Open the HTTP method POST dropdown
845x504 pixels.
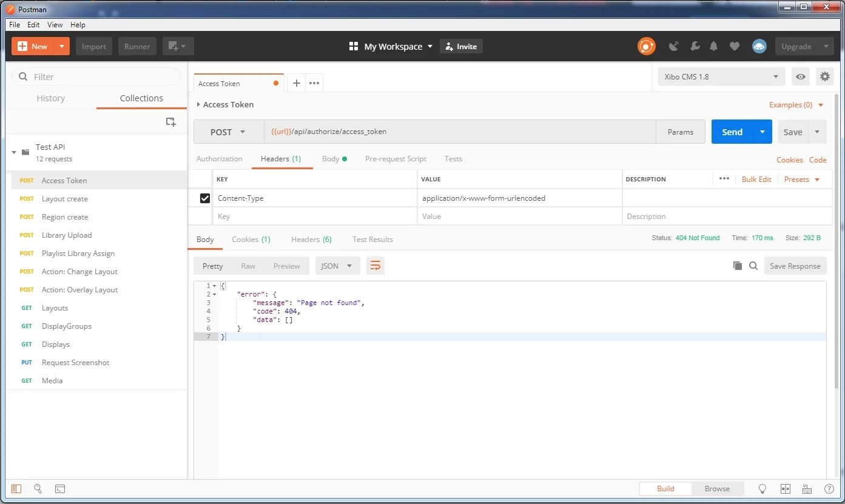(228, 132)
